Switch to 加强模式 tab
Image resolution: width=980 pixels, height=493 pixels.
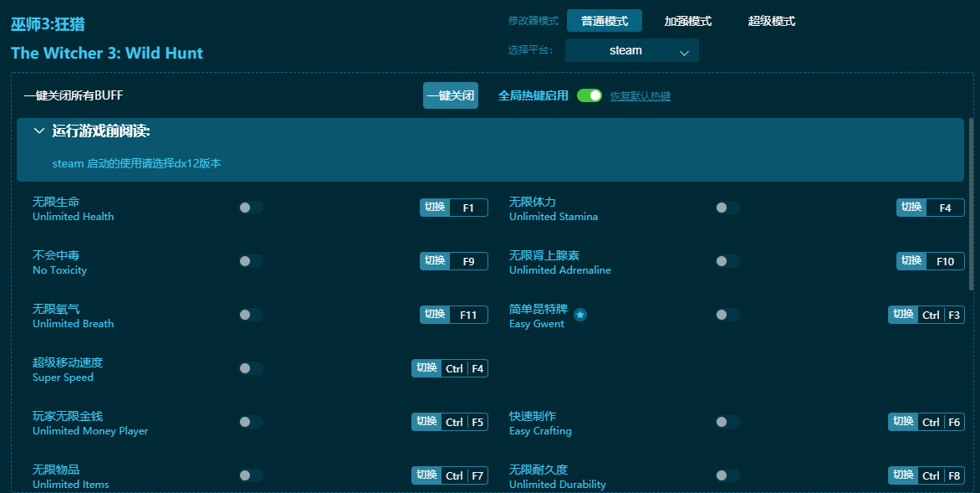[x=687, y=21]
